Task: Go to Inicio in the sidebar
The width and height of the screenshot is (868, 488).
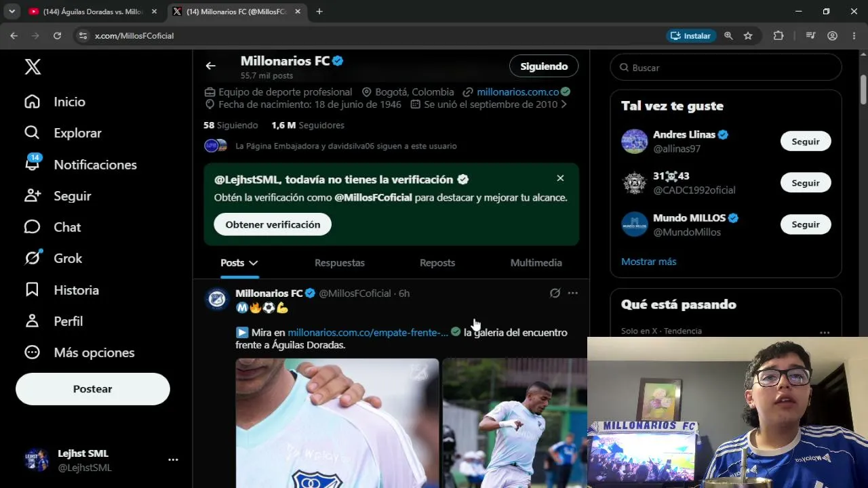Action: pos(55,102)
